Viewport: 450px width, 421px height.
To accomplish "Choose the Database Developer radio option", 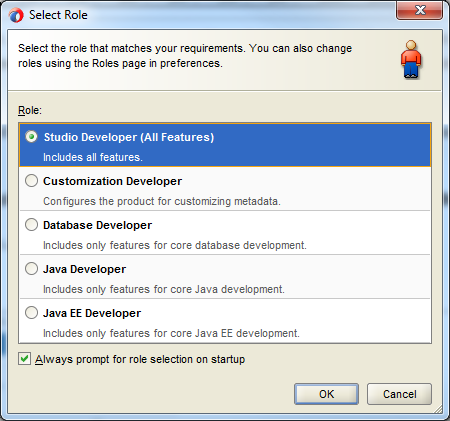I will (x=31, y=225).
